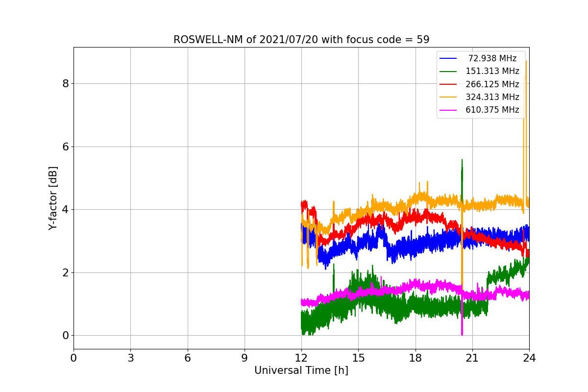588x392 pixels.
Task: Click y-axis tick label 4
Action: [x=65, y=210]
